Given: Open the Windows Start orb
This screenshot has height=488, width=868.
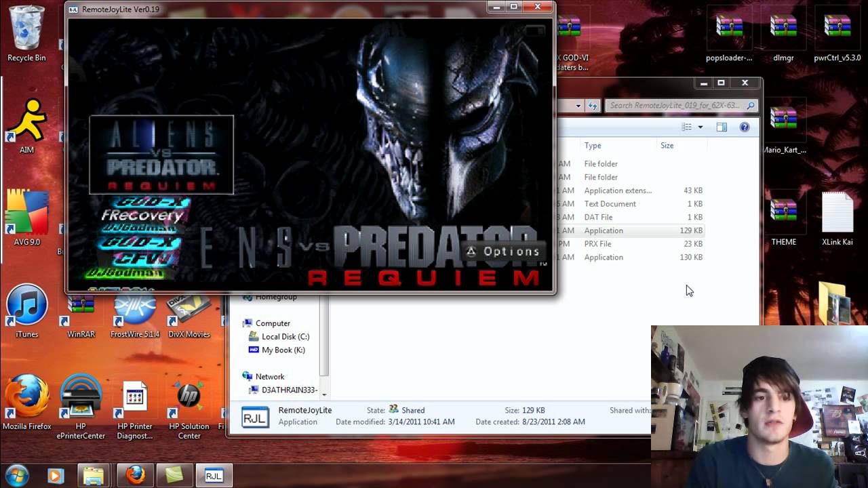Looking at the screenshot, I should pos(17,474).
